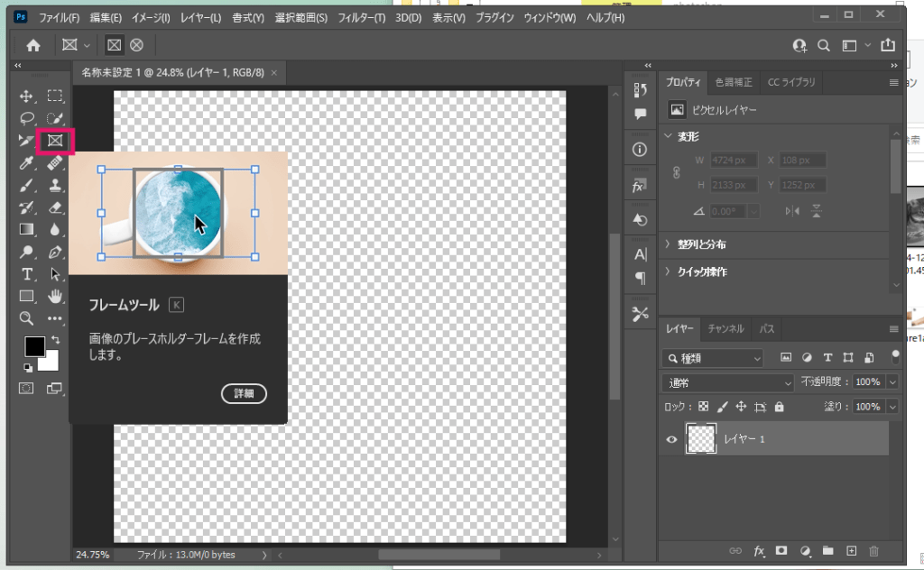Select the Frame tool in the toolbar
The width and height of the screenshot is (924, 570).
tap(55, 141)
